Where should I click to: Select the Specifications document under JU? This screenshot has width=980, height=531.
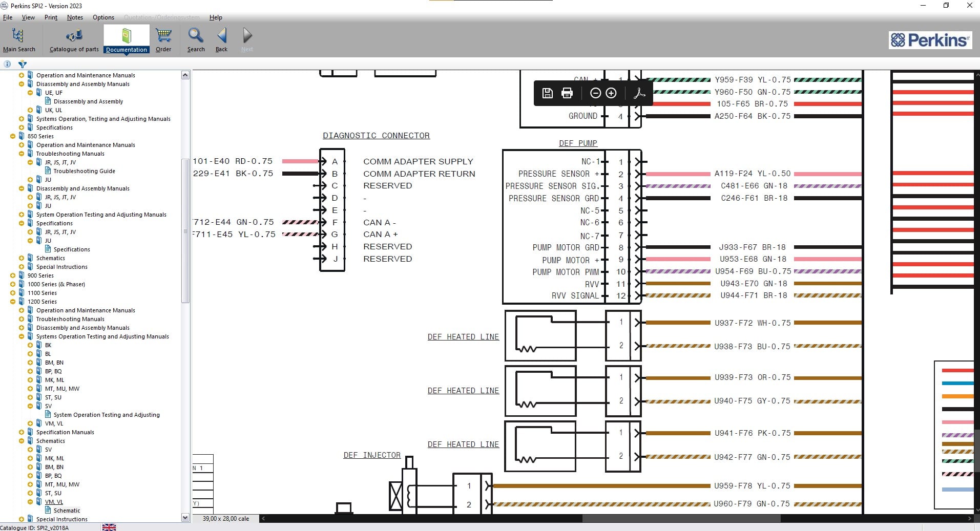click(72, 249)
